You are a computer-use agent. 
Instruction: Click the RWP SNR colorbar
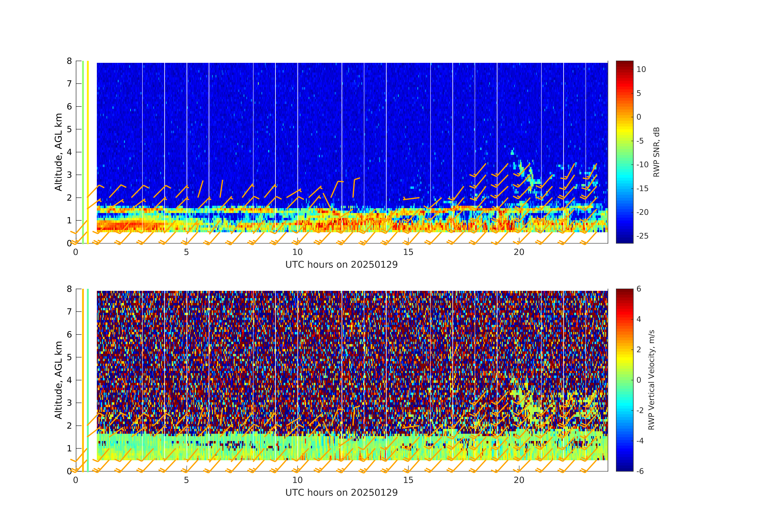[624, 152]
